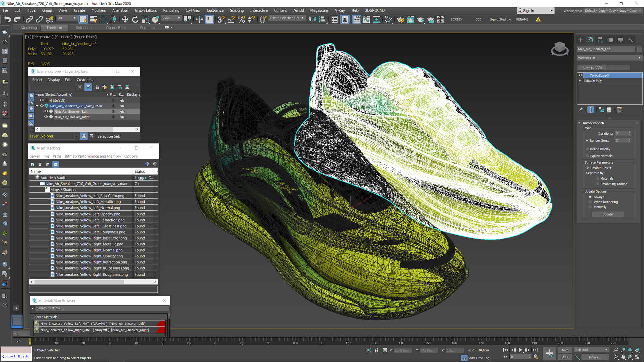Image resolution: width=644 pixels, height=362 pixels.
Task: Toggle the Smooth Result checkbox
Action: [x=588, y=168]
